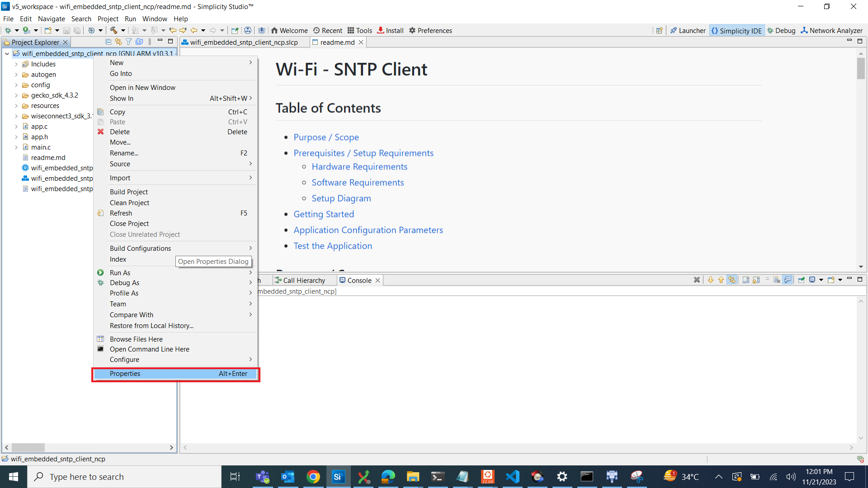
Task: Open the Debug configurations bug icon
Action: pyautogui.click(x=9, y=30)
